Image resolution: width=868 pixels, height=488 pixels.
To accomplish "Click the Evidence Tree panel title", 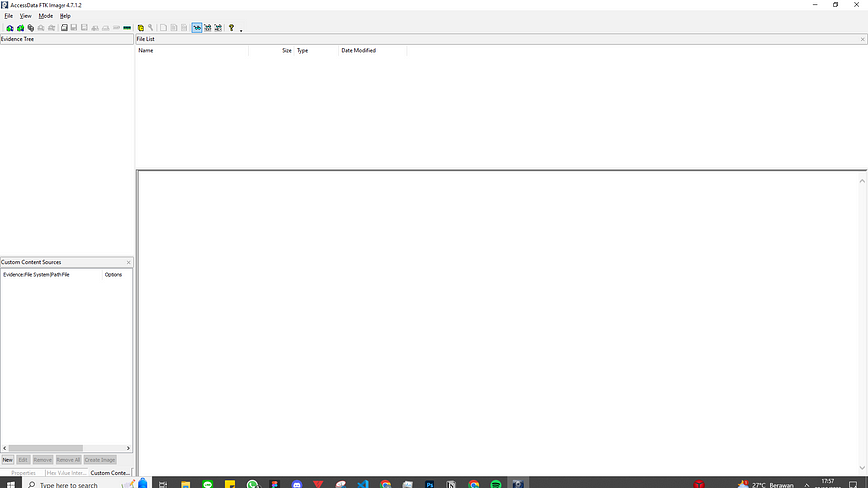I will (x=17, y=39).
